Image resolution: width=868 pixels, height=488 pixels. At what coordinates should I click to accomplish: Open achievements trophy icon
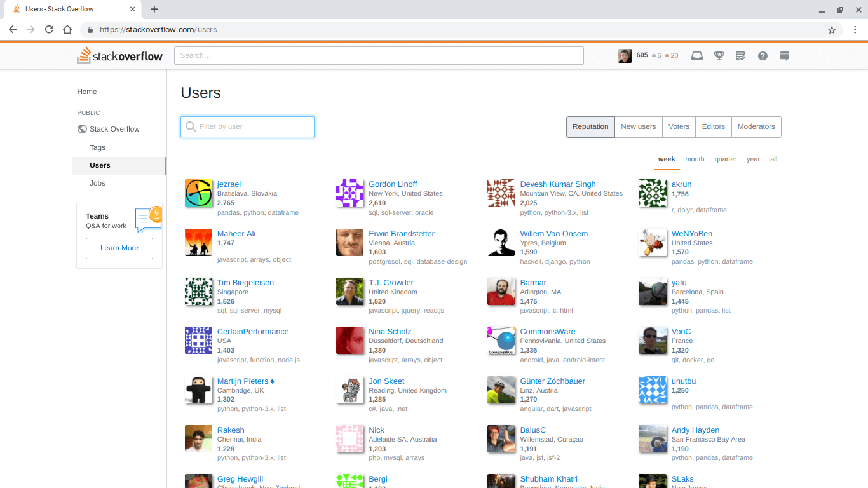click(719, 56)
